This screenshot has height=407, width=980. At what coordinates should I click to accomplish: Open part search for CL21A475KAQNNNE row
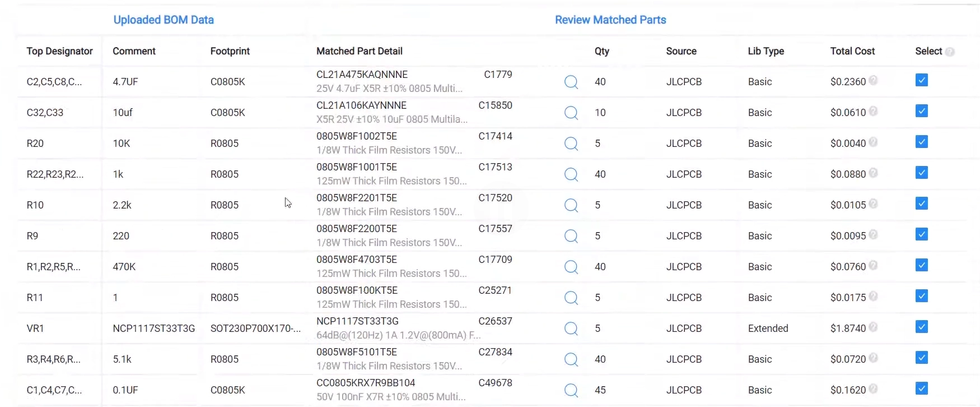coord(571,82)
